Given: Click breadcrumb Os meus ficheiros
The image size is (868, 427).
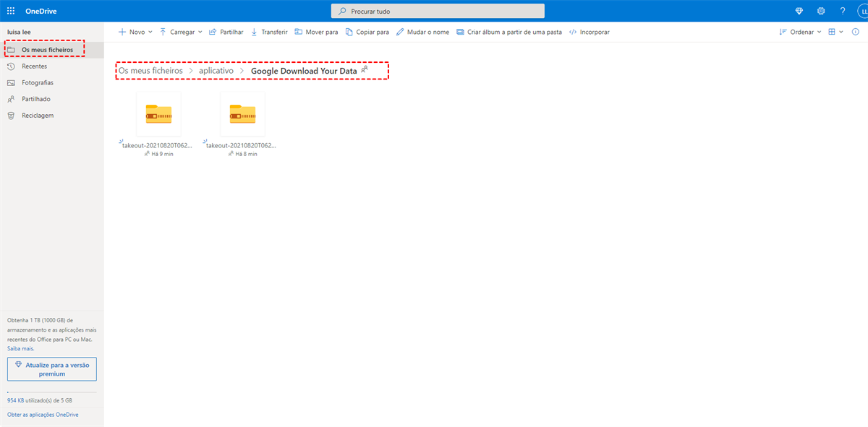Looking at the screenshot, I should coord(150,71).
